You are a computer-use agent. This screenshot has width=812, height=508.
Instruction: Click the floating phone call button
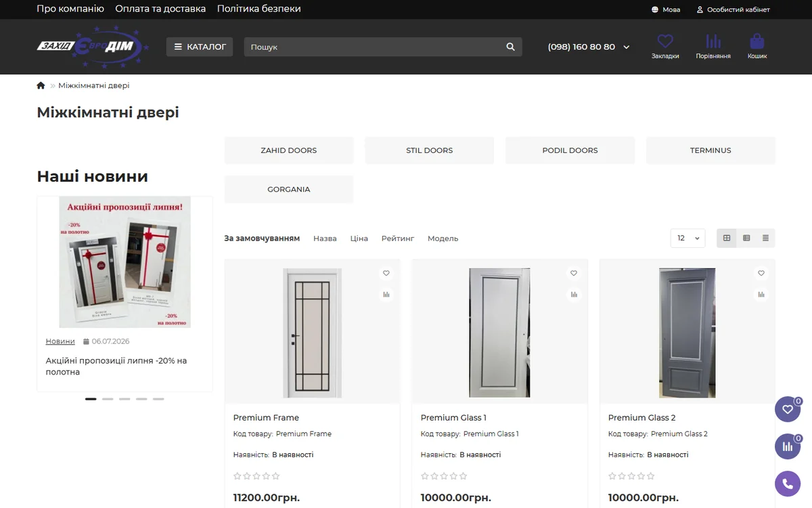[x=788, y=484]
